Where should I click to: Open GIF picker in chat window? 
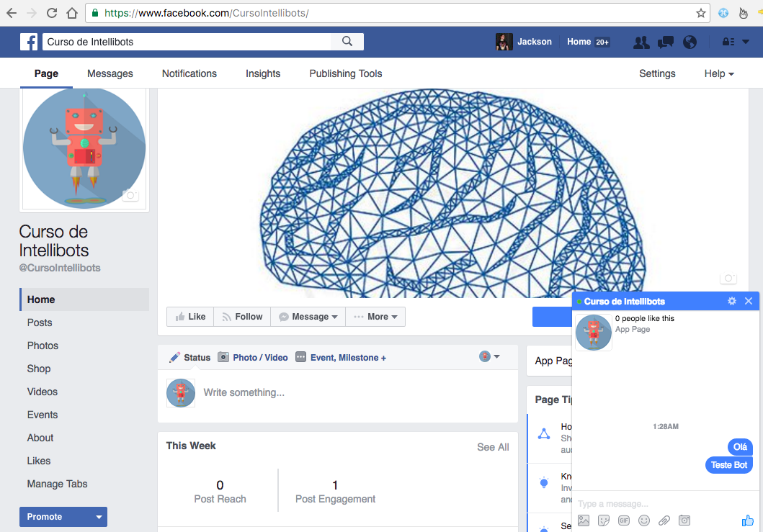pos(623,520)
